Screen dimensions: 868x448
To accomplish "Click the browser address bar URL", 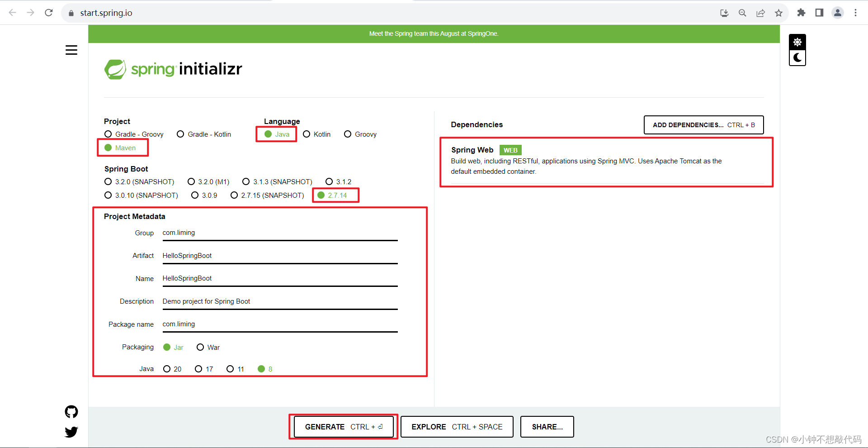I will coord(106,13).
